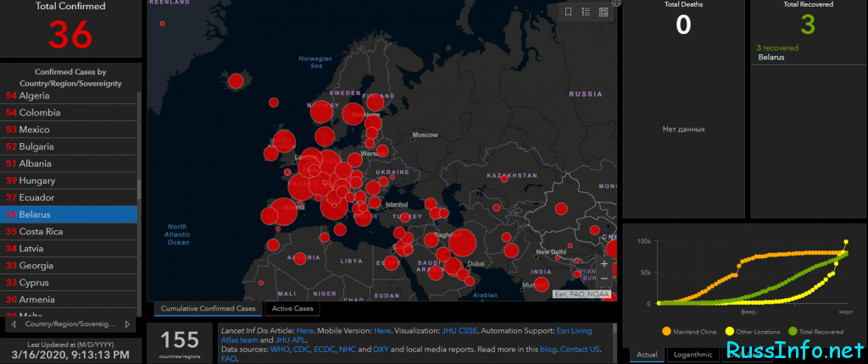Select Mexico in the country list
868x364 pixels.
(x=69, y=130)
